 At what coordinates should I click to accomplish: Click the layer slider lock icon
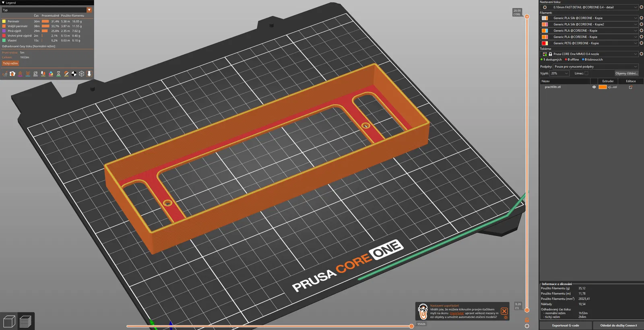coord(527,320)
